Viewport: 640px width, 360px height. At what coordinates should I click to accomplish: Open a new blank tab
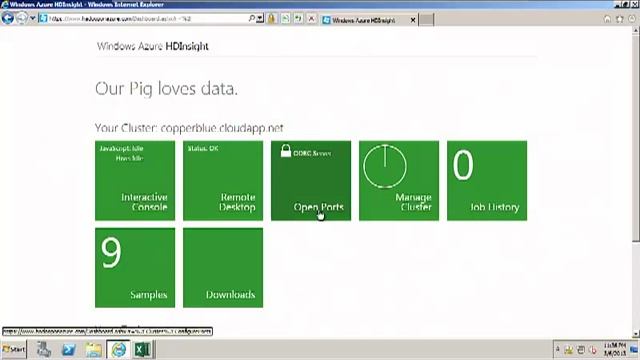coord(426,20)
